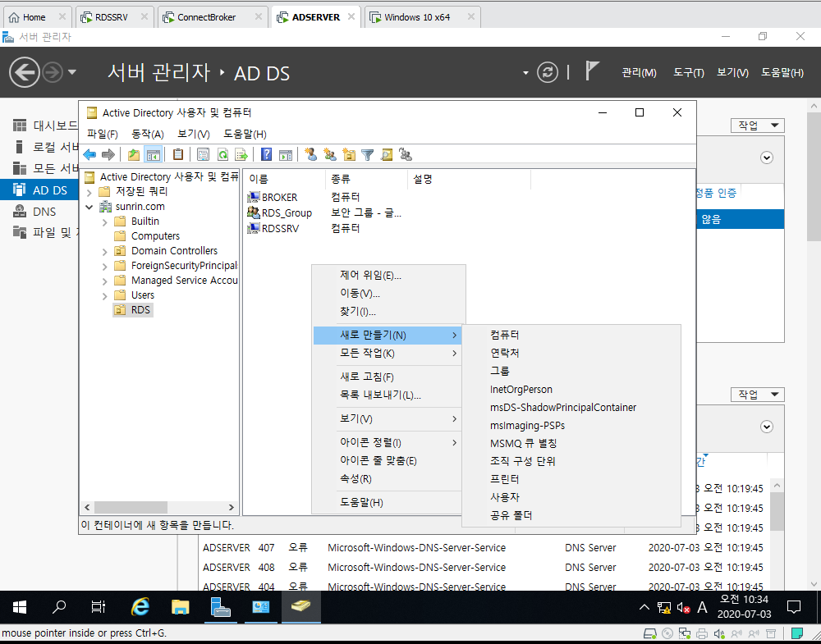Open Server Manager notifications flag
The height and width of the screenshot is (644, 821).
click(592, 71)
